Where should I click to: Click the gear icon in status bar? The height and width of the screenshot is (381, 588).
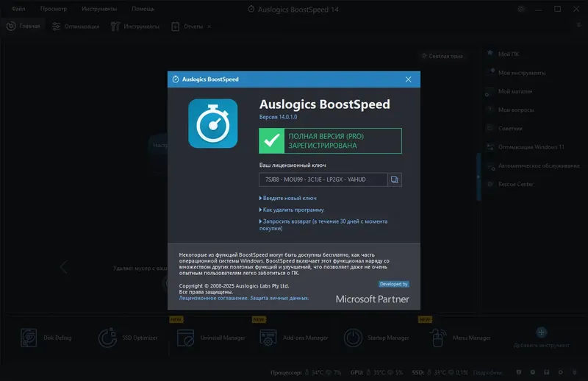(561, 372)
